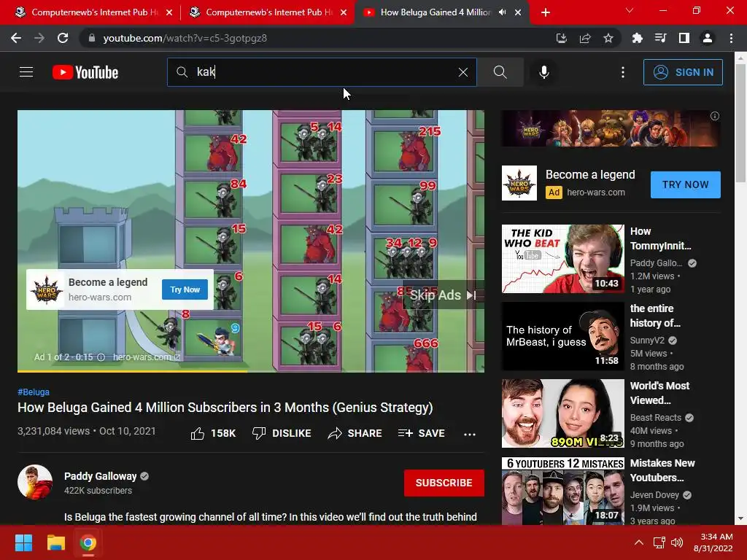
Task: Reload the YouTube page
Action: coord(63,38)
